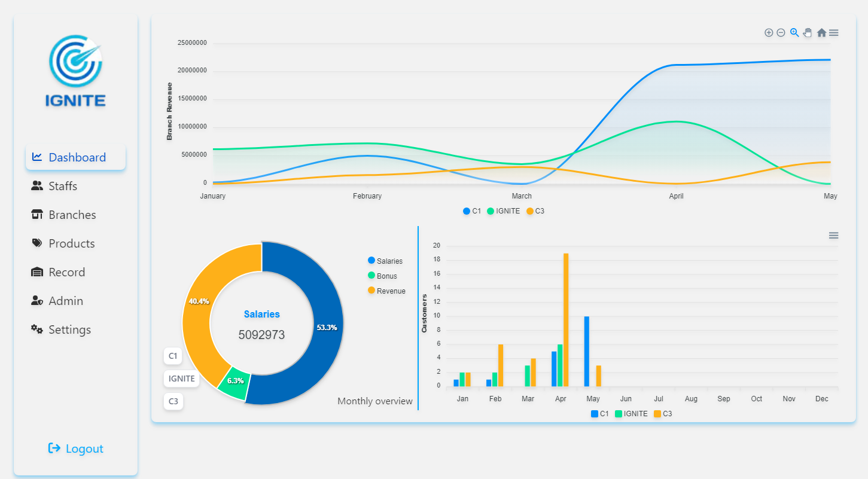The width and height of the screenshot is (868, 479).
Task: Click the Record warehouse icon
Action: 37,272
